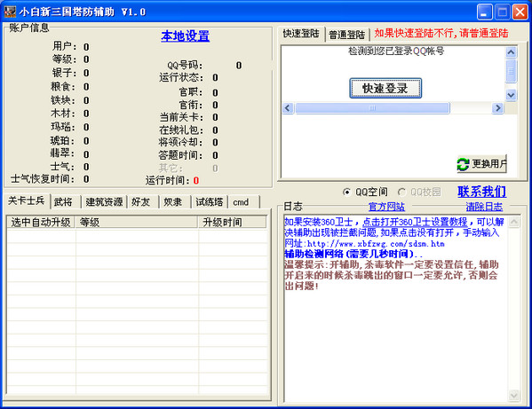Click the 运行时间 red value

196,181
